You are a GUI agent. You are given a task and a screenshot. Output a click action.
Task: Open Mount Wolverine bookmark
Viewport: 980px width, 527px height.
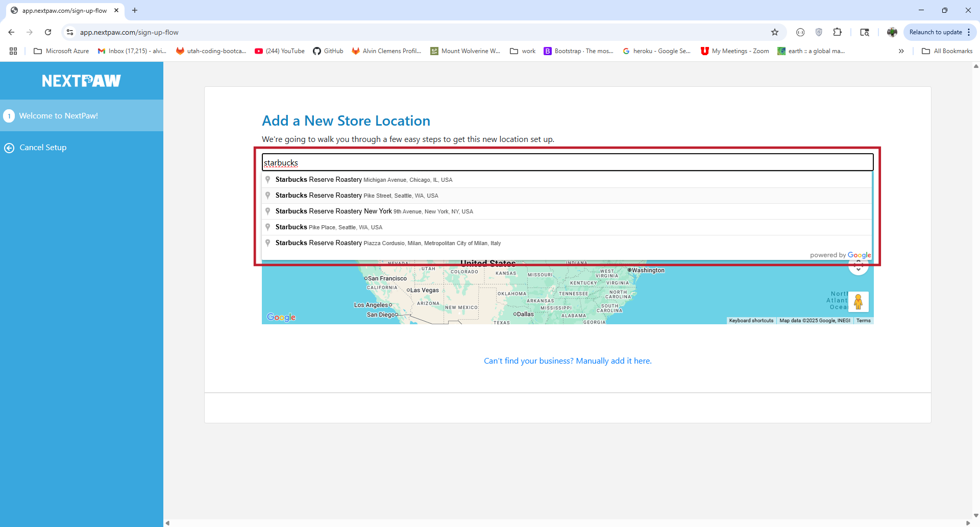(465, 51)
